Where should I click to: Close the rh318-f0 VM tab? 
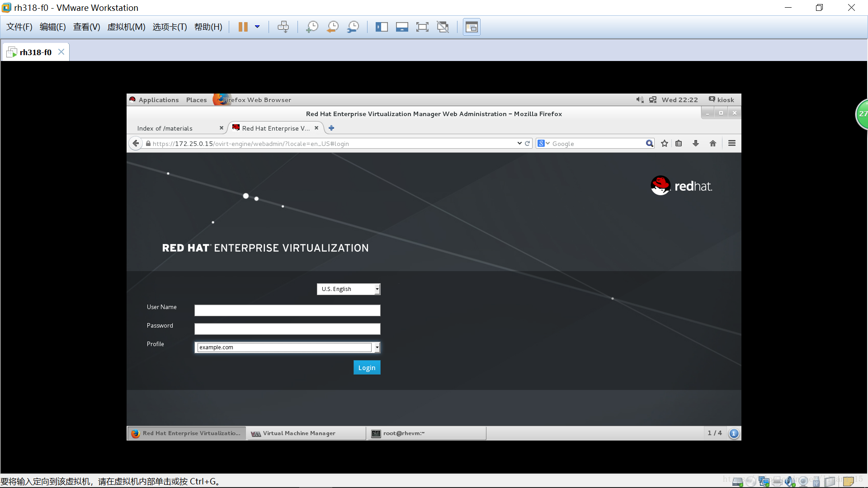[61, 52]
